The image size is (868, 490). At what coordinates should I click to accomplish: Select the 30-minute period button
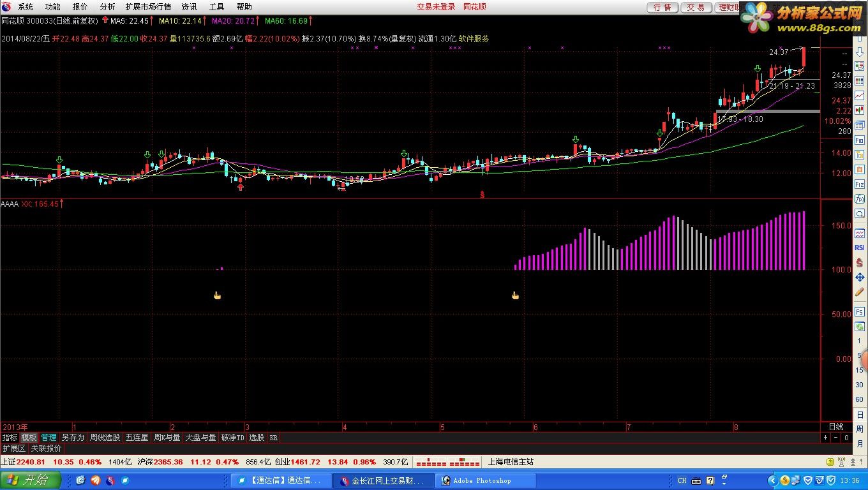point(859,385)
